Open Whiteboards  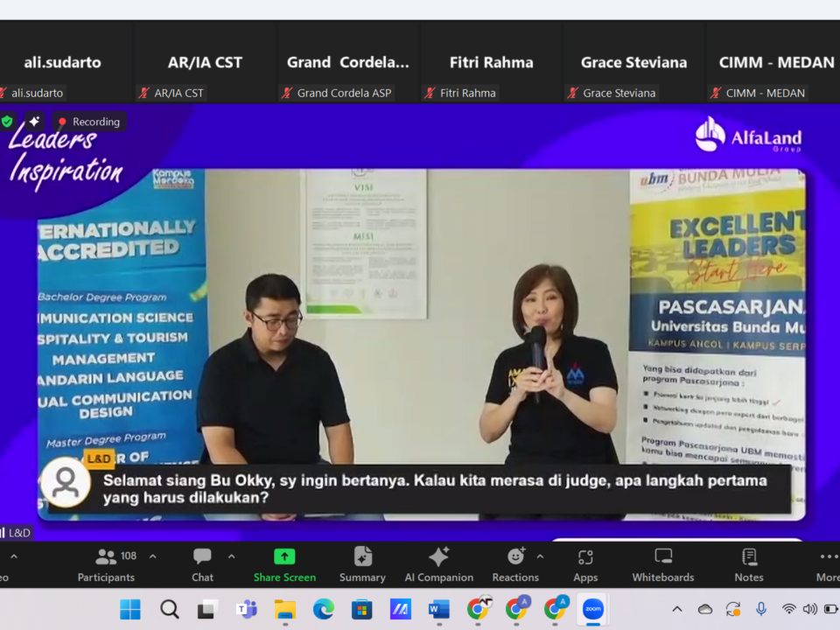[x=662, y=564]
